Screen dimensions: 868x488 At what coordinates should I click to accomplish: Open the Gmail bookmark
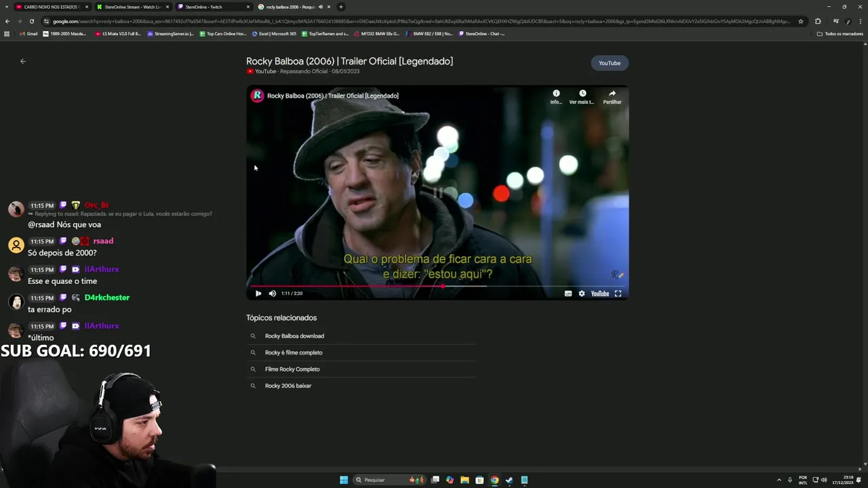[x=28, y=33]
